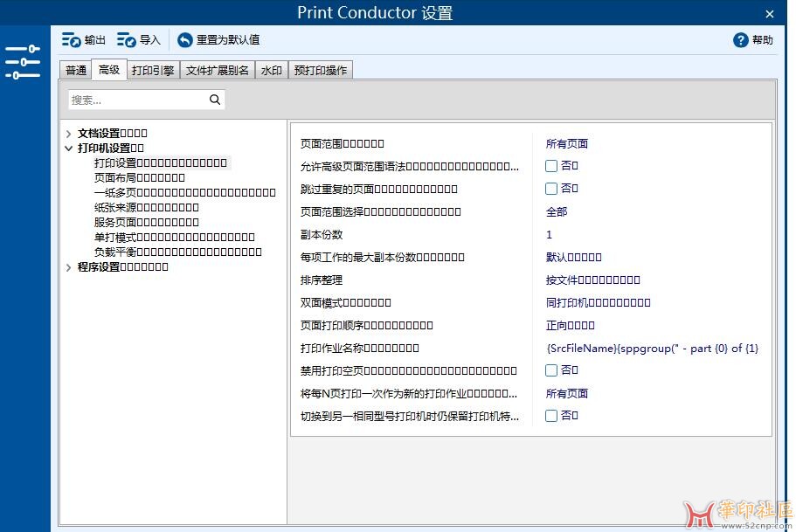
Task: Expand the 程序设置 tree node
Action: click(68, 267)
